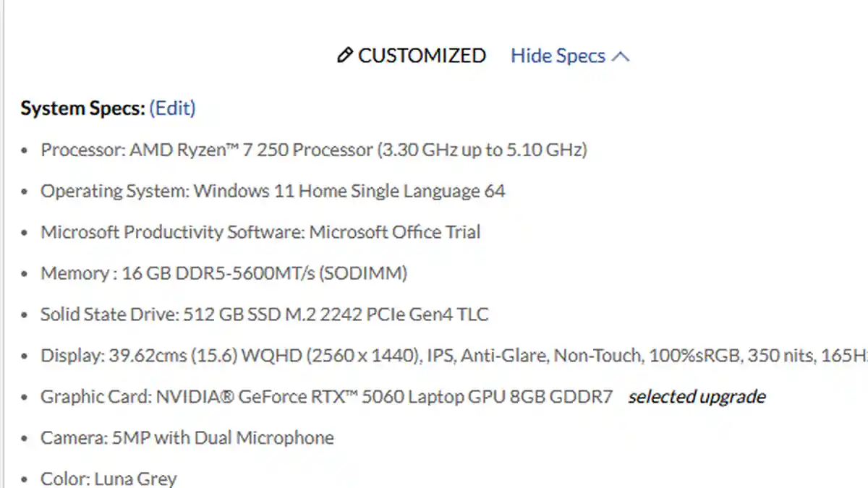Screen dimensions: 868x488
Task: Open the Edit link beside System Specs
Action: pyautogui.click(x=172, y=108)
